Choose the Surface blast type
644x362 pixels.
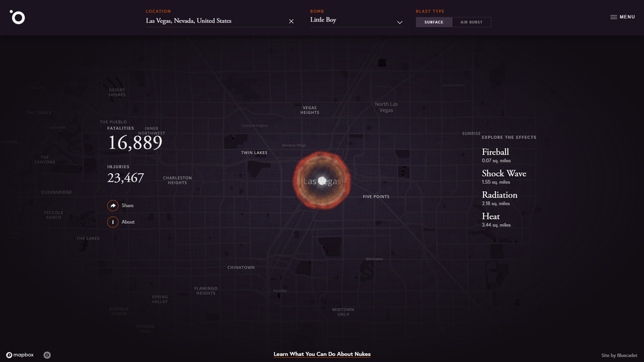pyautogui.click(x=434, y=22)
